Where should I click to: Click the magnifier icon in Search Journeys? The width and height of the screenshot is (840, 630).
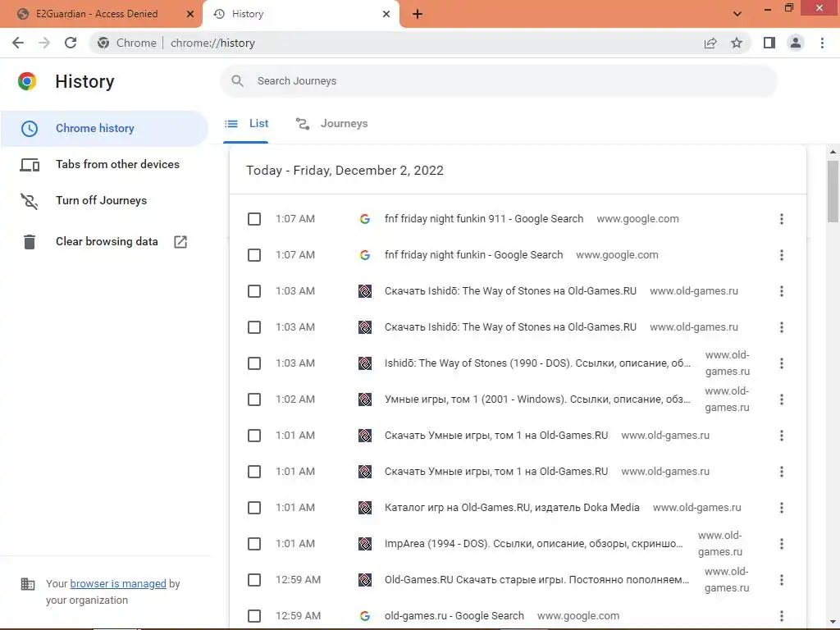click(237, 81)
